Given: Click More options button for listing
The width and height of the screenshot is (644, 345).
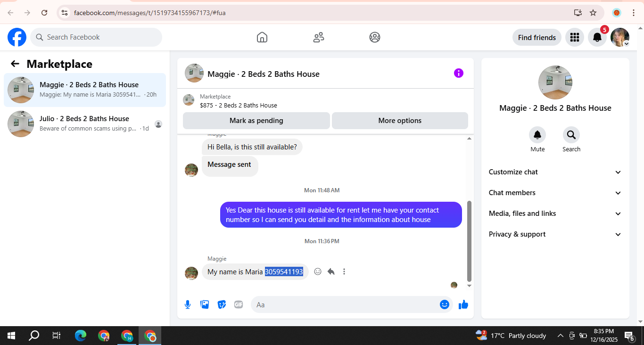Looking at the screenshot, I should 400,121.
